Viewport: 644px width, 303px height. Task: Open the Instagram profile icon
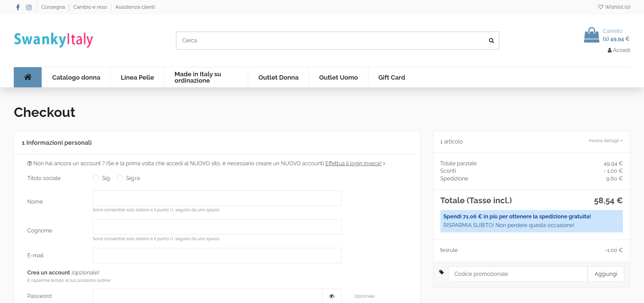[29, 7]
